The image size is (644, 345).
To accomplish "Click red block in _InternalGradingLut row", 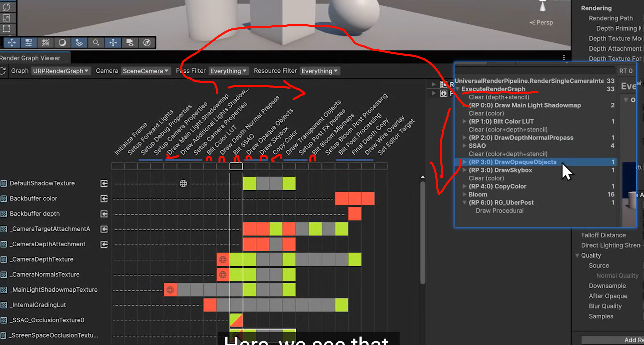I will click(210, 305).
